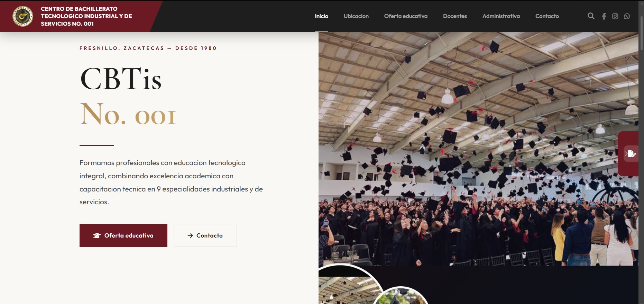Click the maroon Oferta educativa button
644x304 pixels.
click(x=123, y=235)
